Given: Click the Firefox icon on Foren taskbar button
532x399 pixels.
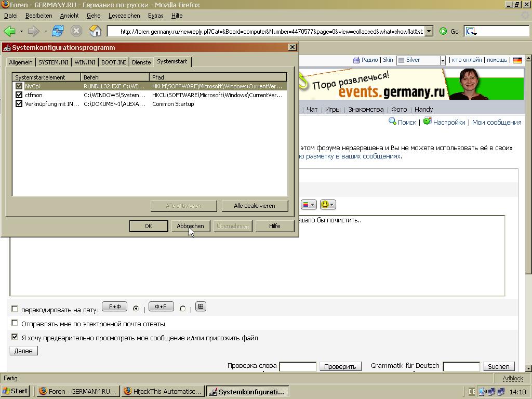Looking at the screenshot, I should click(43, 391).
